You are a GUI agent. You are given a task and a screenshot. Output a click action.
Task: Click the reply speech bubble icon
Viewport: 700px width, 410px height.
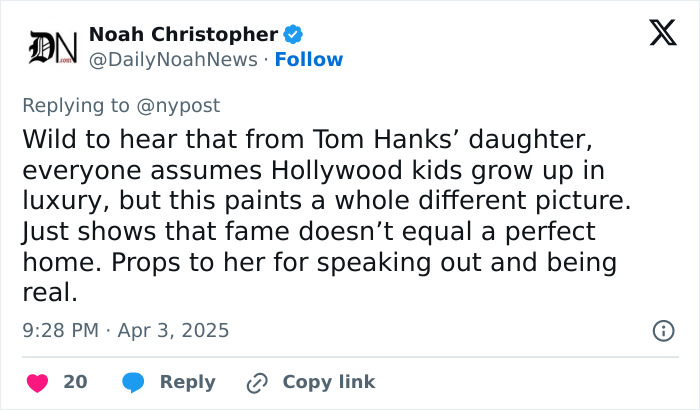point(135,382)
